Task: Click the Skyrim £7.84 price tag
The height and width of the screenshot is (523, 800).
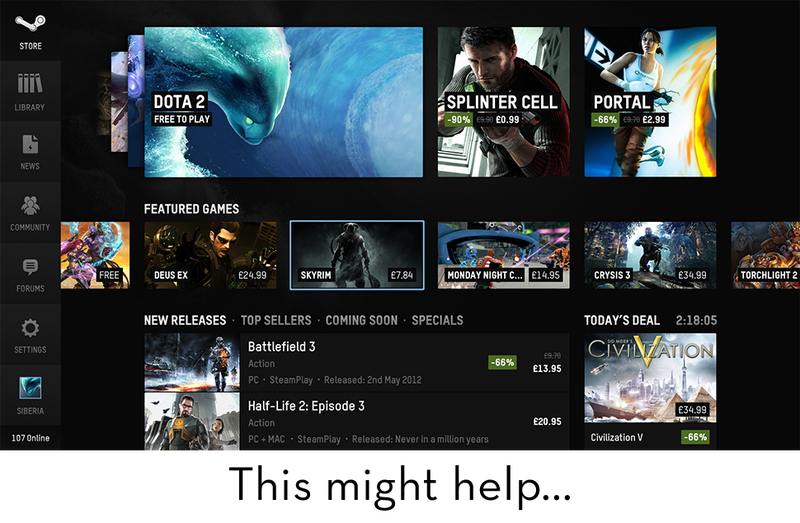Action: (x=402, y=275)
